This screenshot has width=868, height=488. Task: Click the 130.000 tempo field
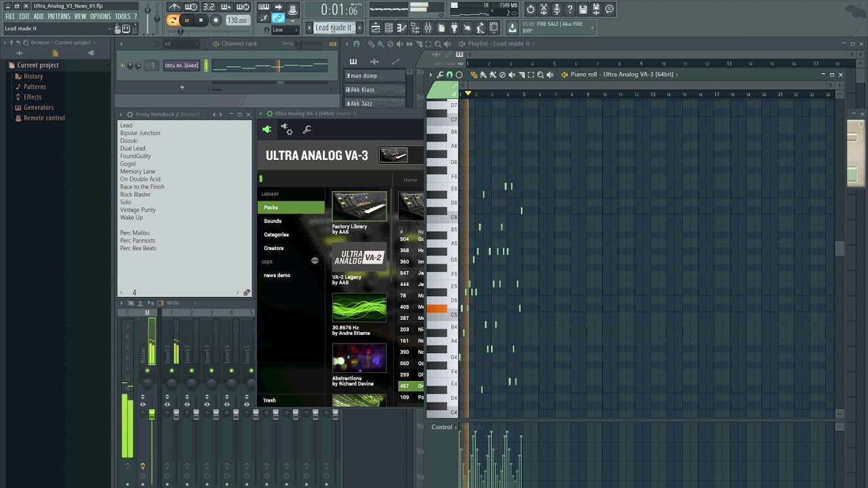(237, 20)
